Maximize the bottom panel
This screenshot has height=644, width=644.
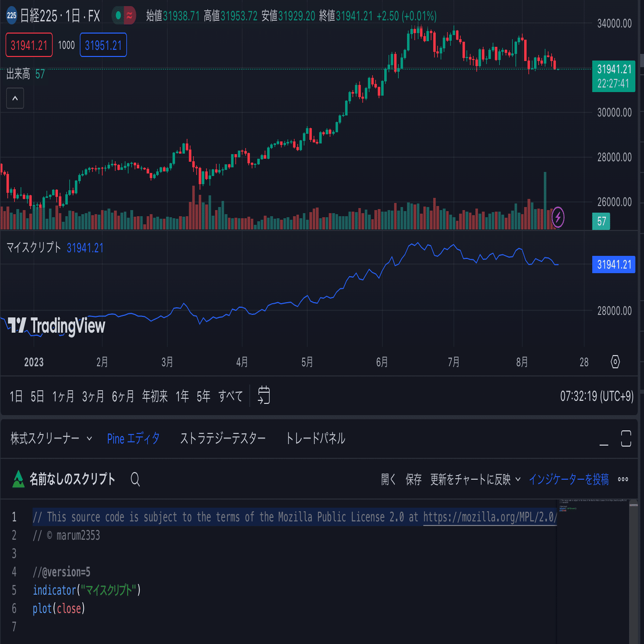coord(626,438)
